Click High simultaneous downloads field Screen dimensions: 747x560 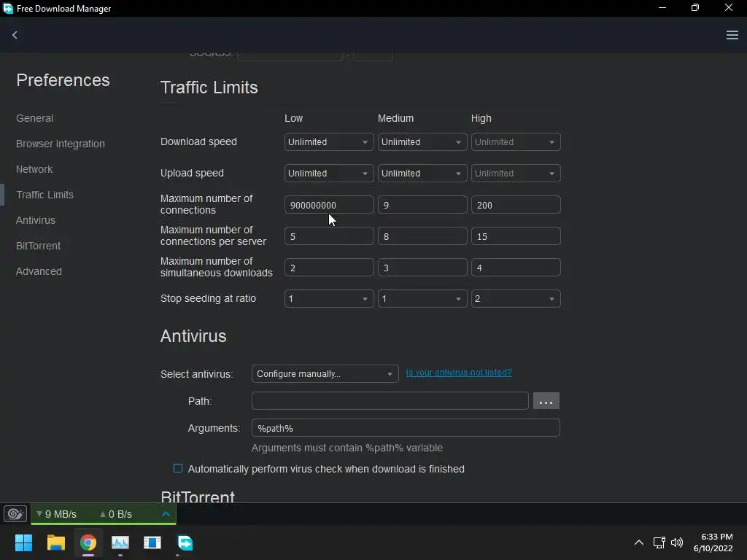tap(516, 268)
